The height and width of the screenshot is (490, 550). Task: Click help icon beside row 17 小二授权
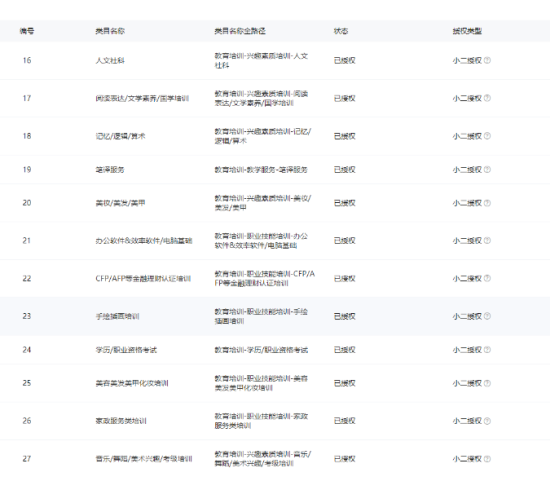tap(487, 98)
